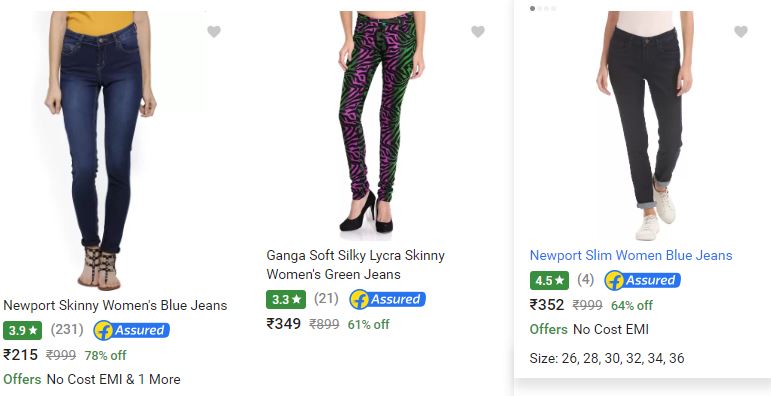This screenshot has width=771, height=396.
Task: Select first image carousel dot indicator
Action: pos(533,8)
